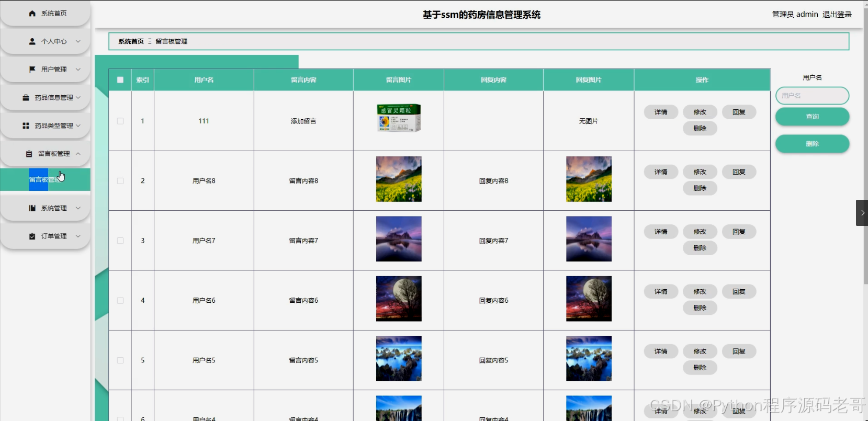Click the 查询 search button
Image resolution: width=868 pixels, height=421 pixels.
point(812,117)
